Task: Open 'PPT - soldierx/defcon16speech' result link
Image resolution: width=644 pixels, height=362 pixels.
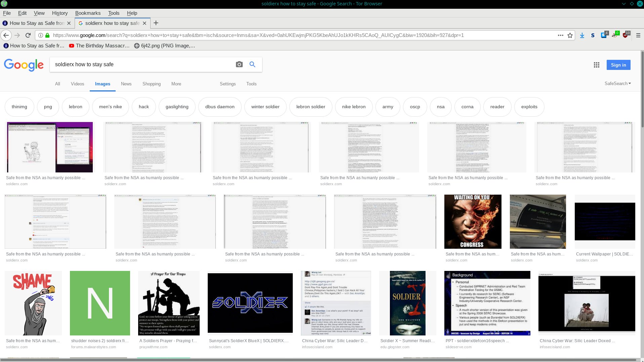Action: point(477,341)
